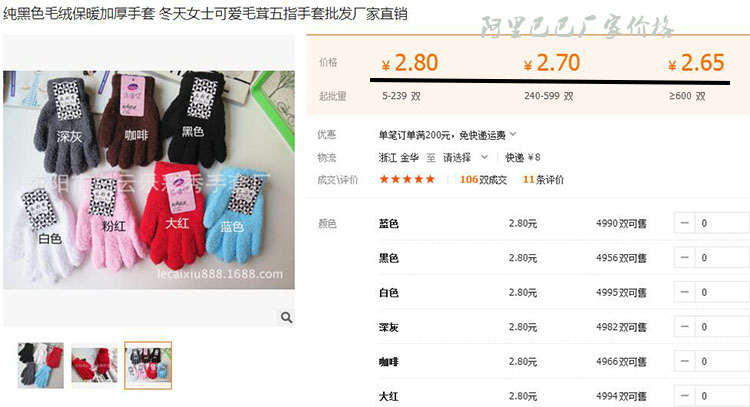Open the 请选择 destination dropdown
750x407 pixels.
465,157
